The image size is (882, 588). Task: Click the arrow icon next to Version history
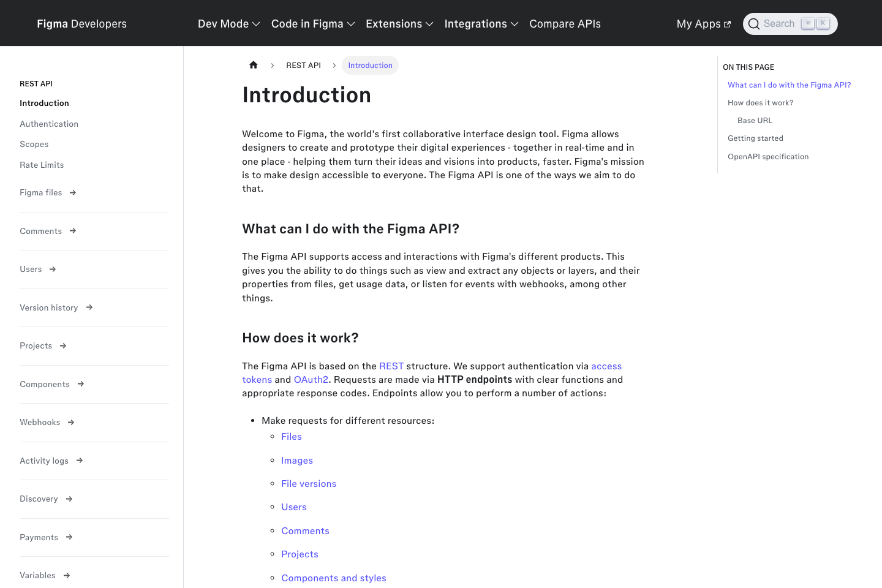point(89,307)
